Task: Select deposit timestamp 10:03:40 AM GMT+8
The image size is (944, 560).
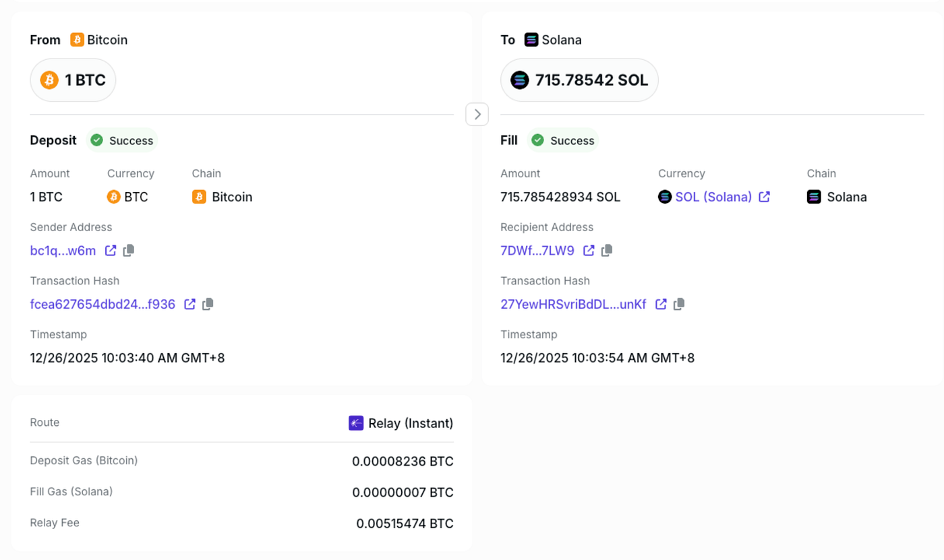Action: click(127, 358)
